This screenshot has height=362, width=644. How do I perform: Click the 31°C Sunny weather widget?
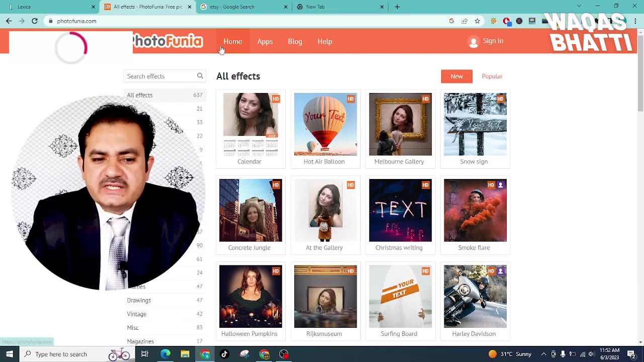pyautogui.click(x=510, y=354)
